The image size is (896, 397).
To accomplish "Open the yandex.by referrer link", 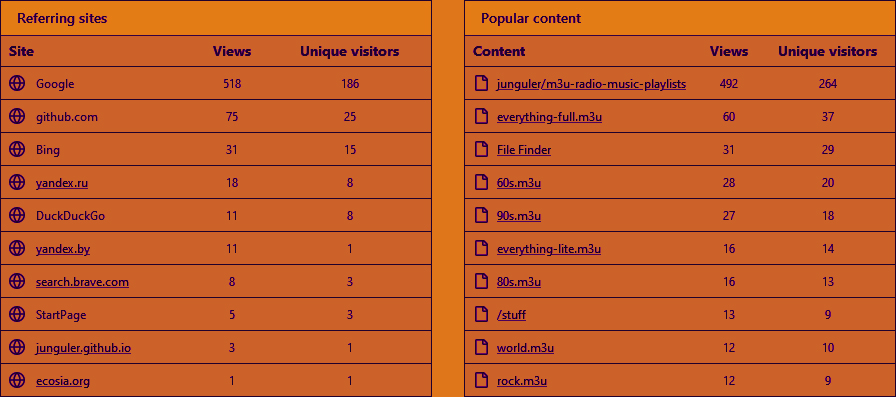I will click(63, 249).
